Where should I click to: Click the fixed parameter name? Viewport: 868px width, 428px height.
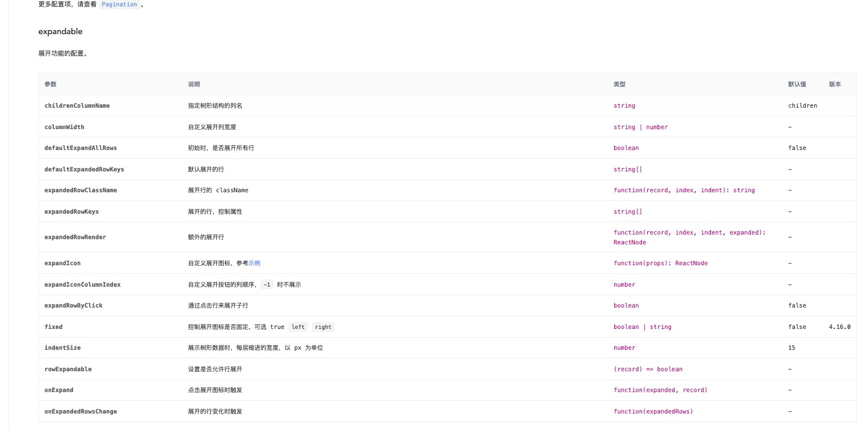(53, 327)
